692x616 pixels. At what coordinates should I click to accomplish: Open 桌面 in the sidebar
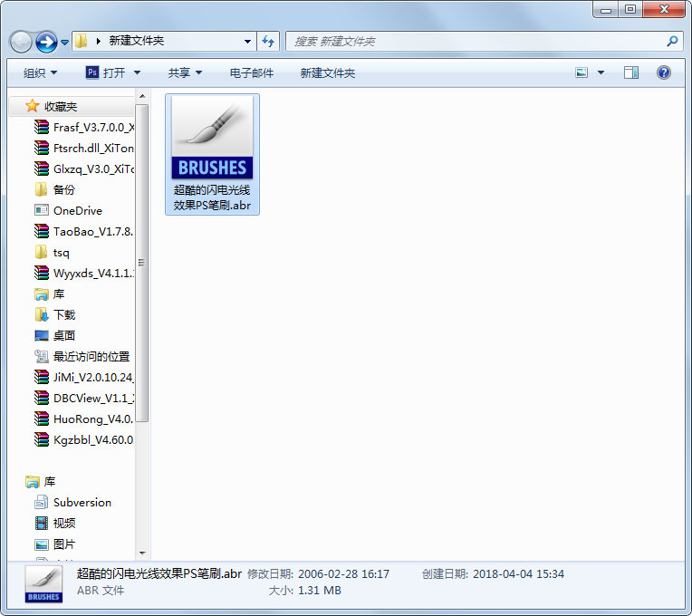pyautogui.click(x=54, y=336)
